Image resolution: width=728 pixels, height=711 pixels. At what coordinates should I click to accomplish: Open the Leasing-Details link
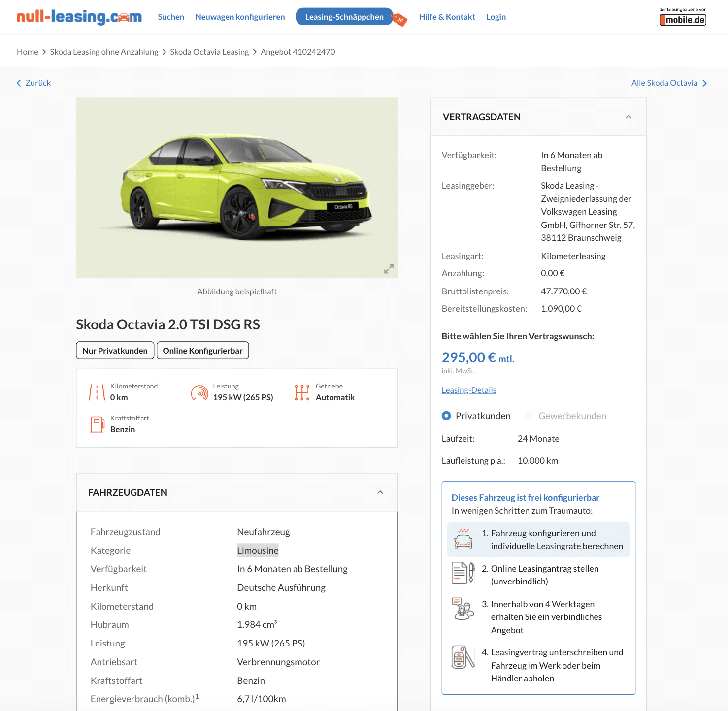[x=469, y=390]
